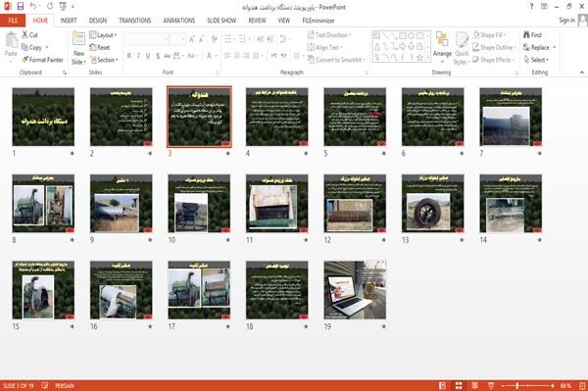Toggle Underline formatting
588x391 pixels.
pyautogui.click(x=148, y=56)
